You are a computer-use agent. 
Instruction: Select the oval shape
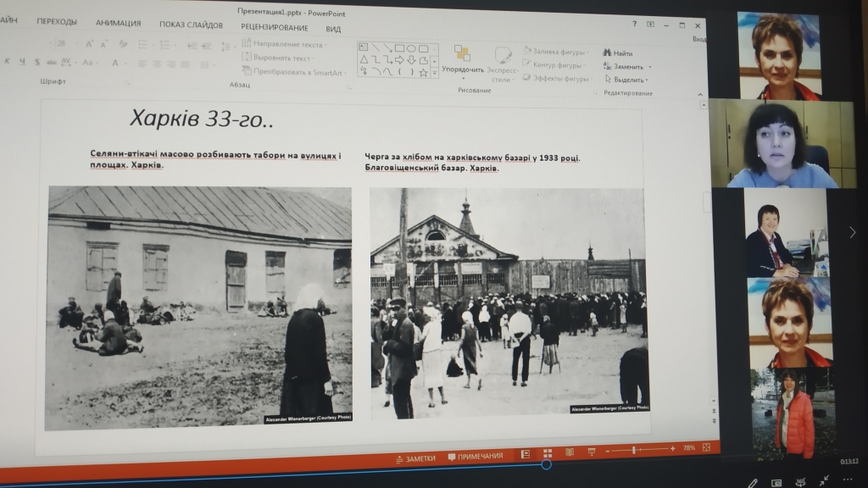[x=411, y=48]
